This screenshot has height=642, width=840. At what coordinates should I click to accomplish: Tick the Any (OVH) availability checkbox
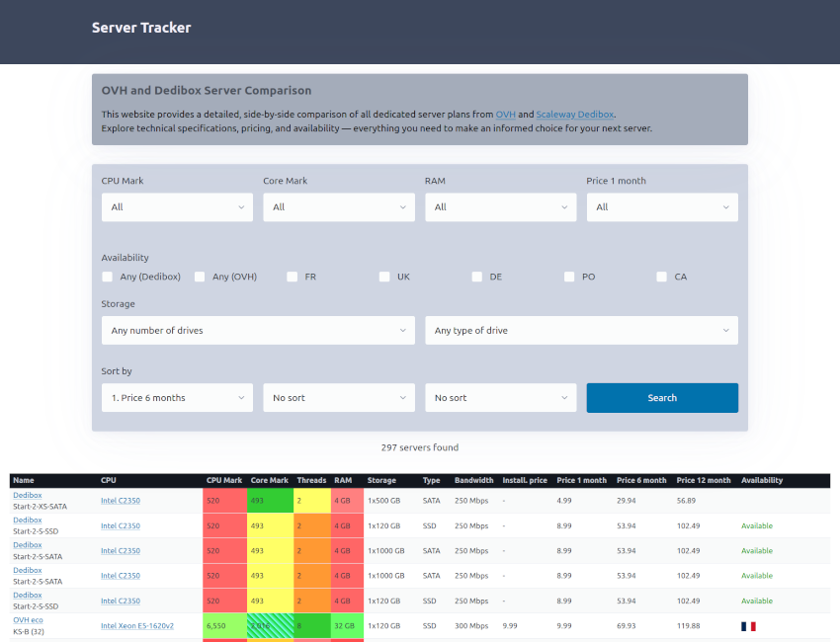[x=200, y=277]
